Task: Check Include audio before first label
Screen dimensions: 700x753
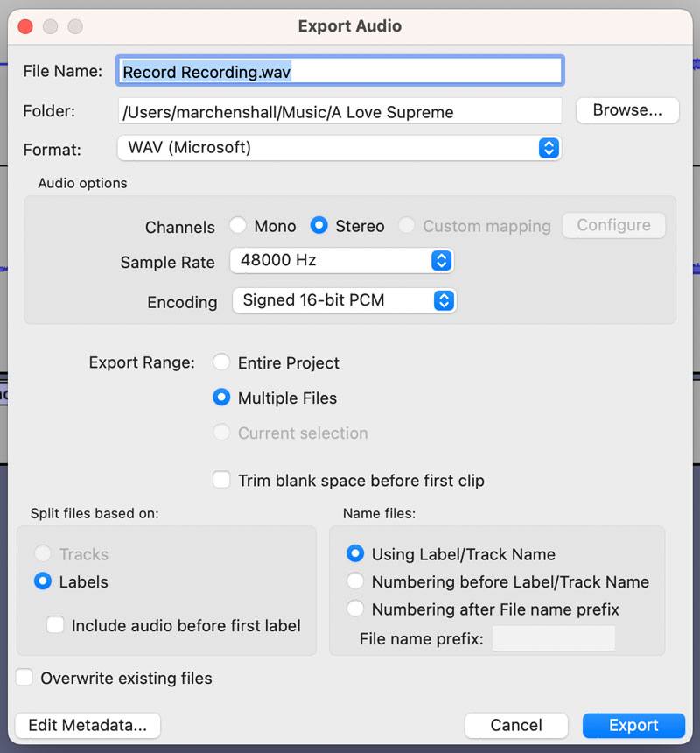Action: tap(56, 625)
